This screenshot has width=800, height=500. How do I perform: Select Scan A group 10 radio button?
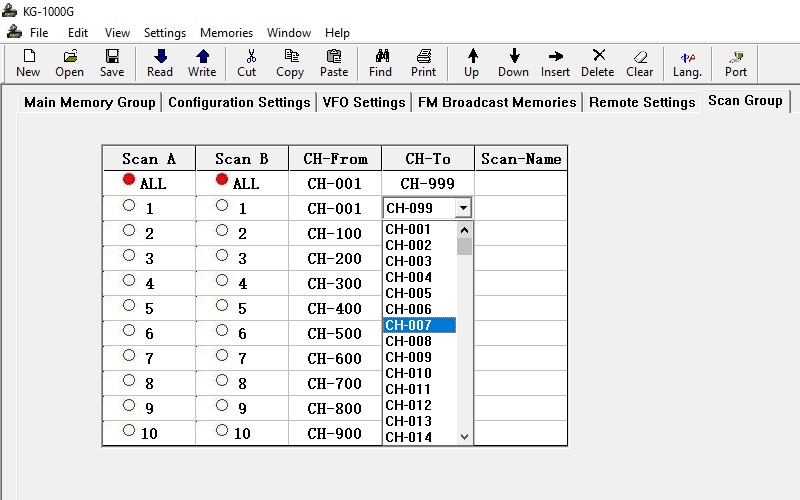point(129,430)
